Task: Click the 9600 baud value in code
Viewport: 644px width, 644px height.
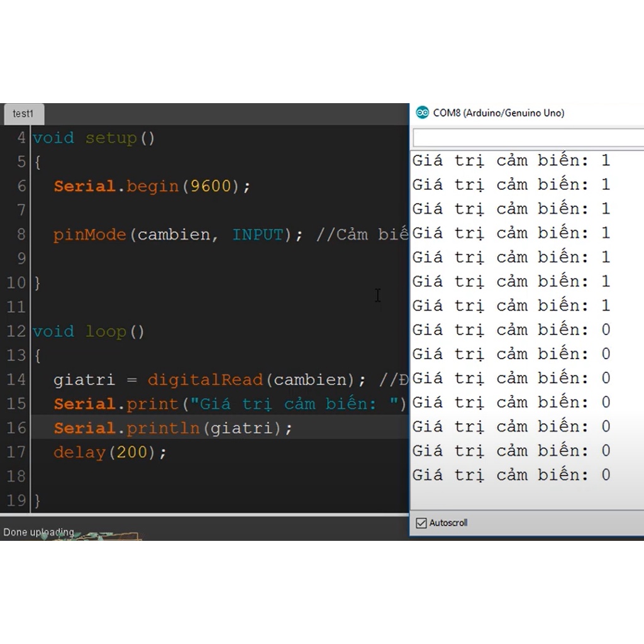Action: [211, 186]
